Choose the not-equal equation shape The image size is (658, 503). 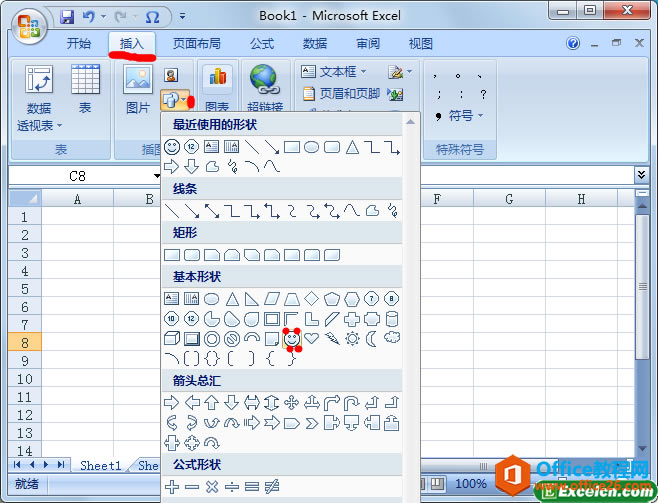tap(272, 487)
